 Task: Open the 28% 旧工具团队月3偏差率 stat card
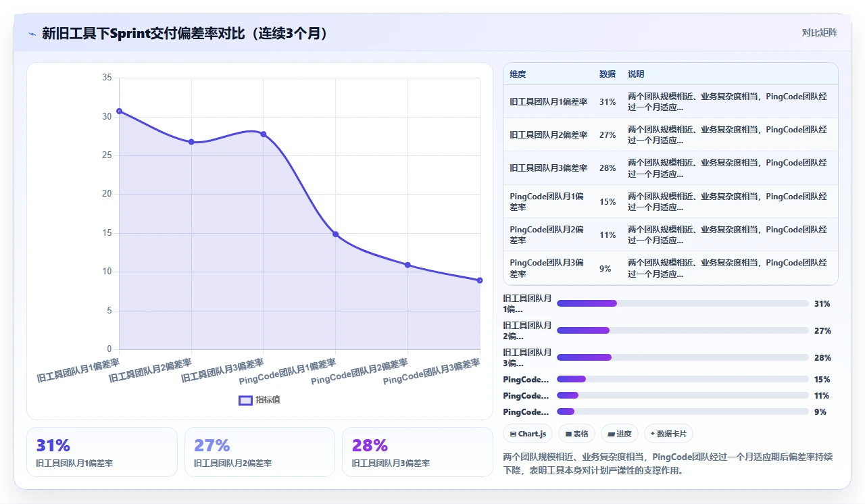(x=418, y=452)
